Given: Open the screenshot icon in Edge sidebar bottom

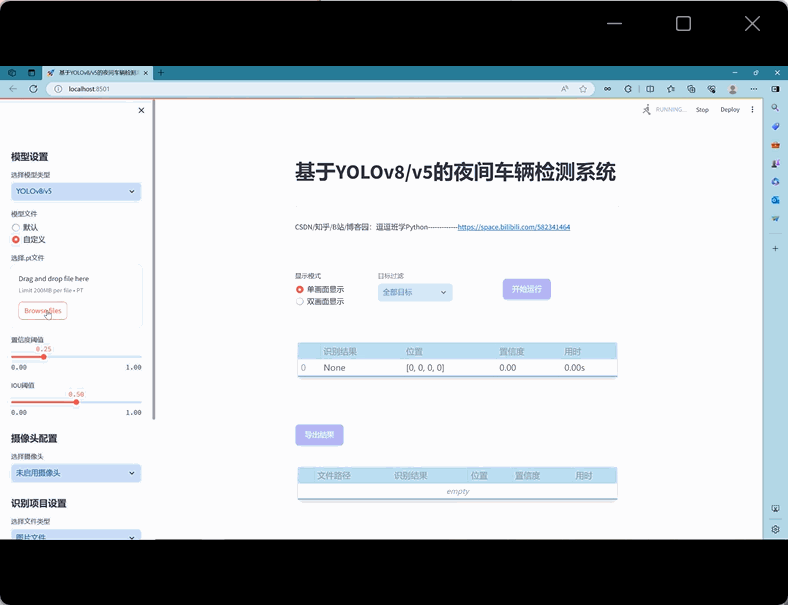Looking at the screenshot, I should coord(775,509).
